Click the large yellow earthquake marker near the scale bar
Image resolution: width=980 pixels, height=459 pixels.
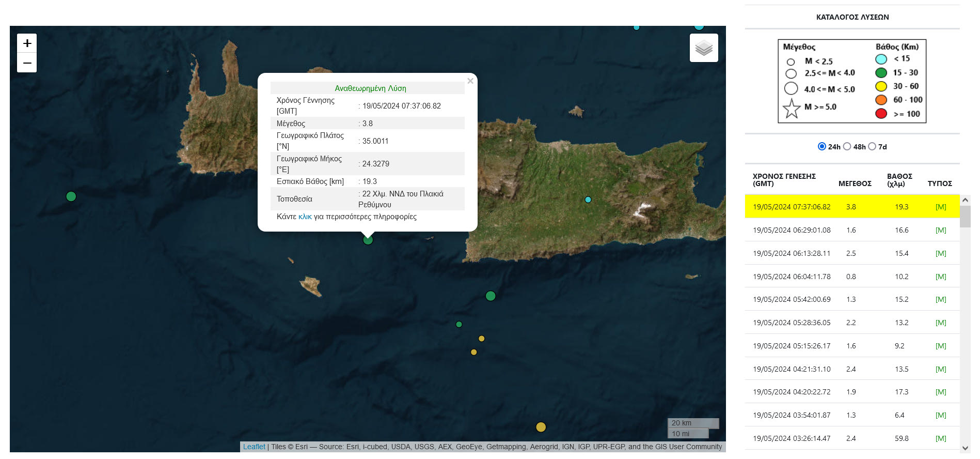pyautogui.click(x=541, y=427)
